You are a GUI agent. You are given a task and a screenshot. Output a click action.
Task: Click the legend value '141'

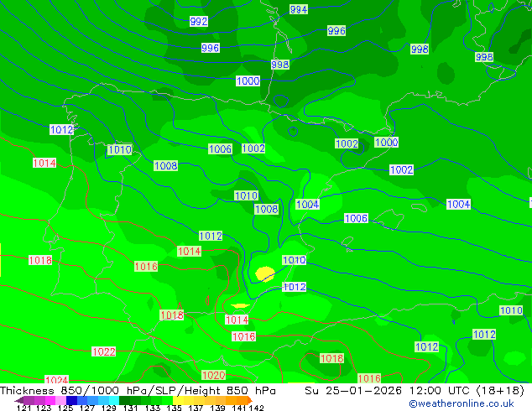tap(239, 408)
